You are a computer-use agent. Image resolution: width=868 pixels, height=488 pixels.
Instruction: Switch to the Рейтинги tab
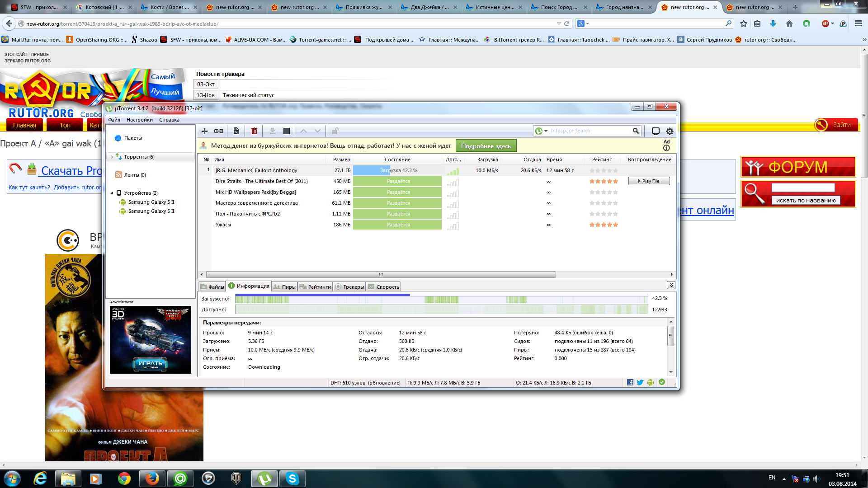[315, 286]
